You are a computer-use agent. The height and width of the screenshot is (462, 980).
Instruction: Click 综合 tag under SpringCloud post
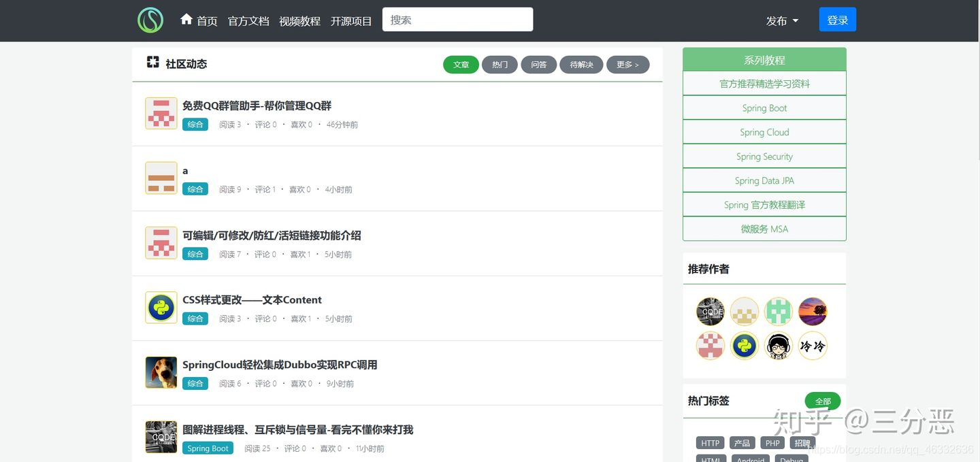195,383
